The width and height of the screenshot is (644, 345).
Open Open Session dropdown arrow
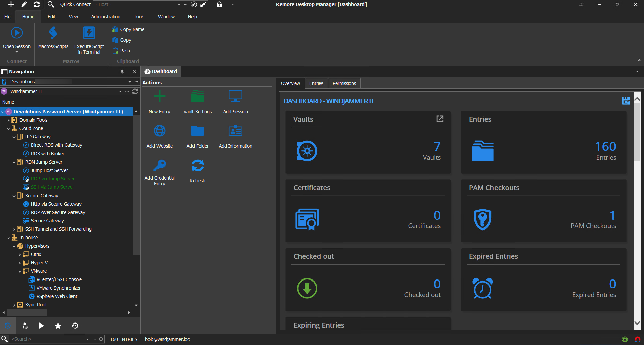[17, 52]
